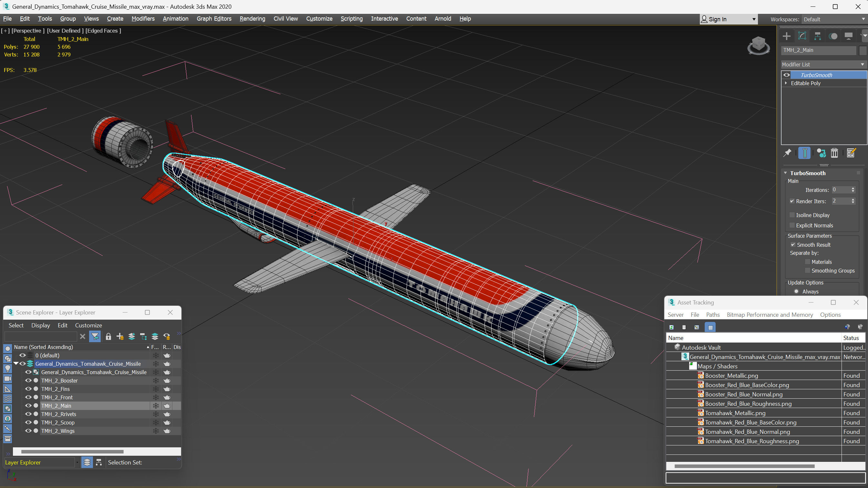Enable the Isoline Display checkbox
Image resolution: width=868 pixels, height=488 pixels.
click(792, 215)
